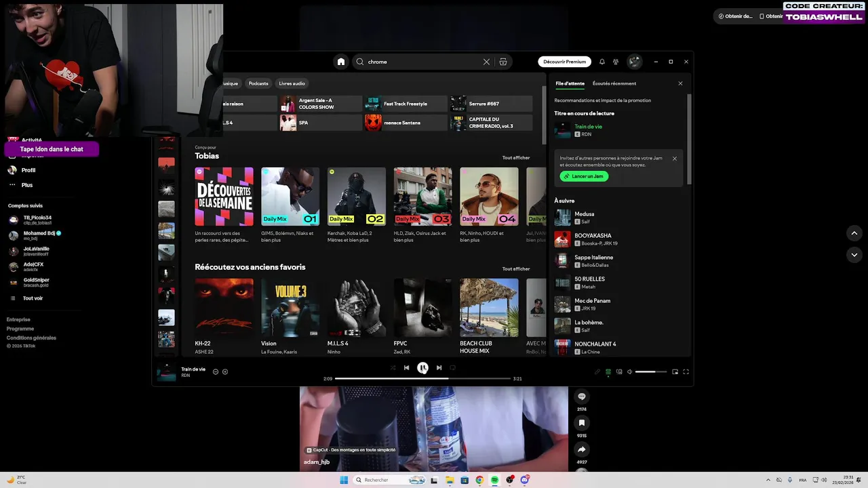Open Spotify from the Windows taskbar
The height and width of the screenshot is (488, 868).
494,480
